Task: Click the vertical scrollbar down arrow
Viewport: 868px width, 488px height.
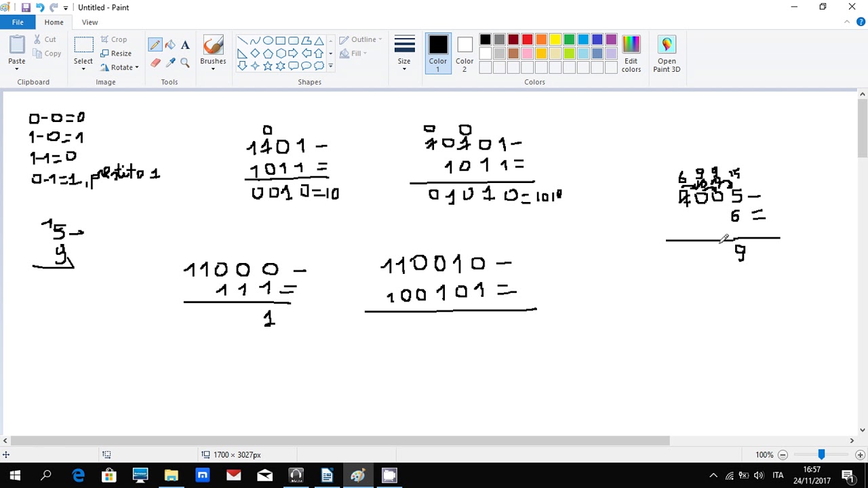Action: click(862, 430)
